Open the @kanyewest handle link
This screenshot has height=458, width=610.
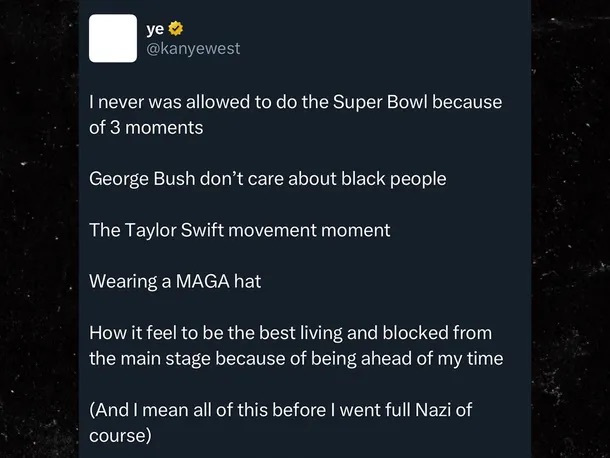[194, 48]
